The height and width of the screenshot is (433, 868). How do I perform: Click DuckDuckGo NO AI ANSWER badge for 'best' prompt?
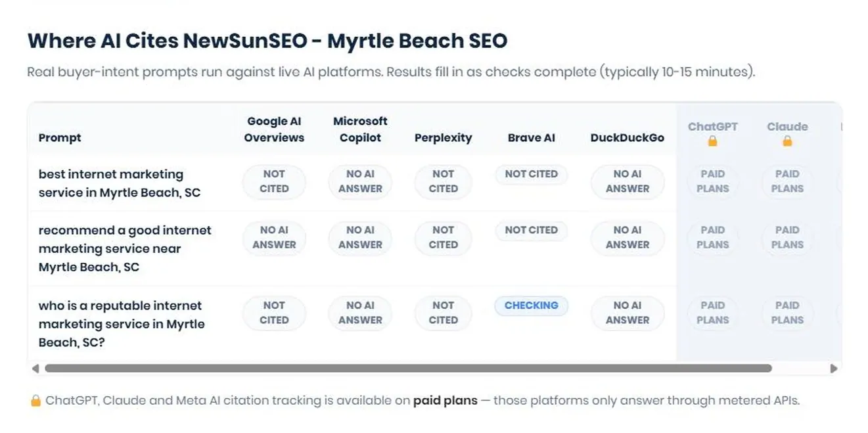pos(627,181)
